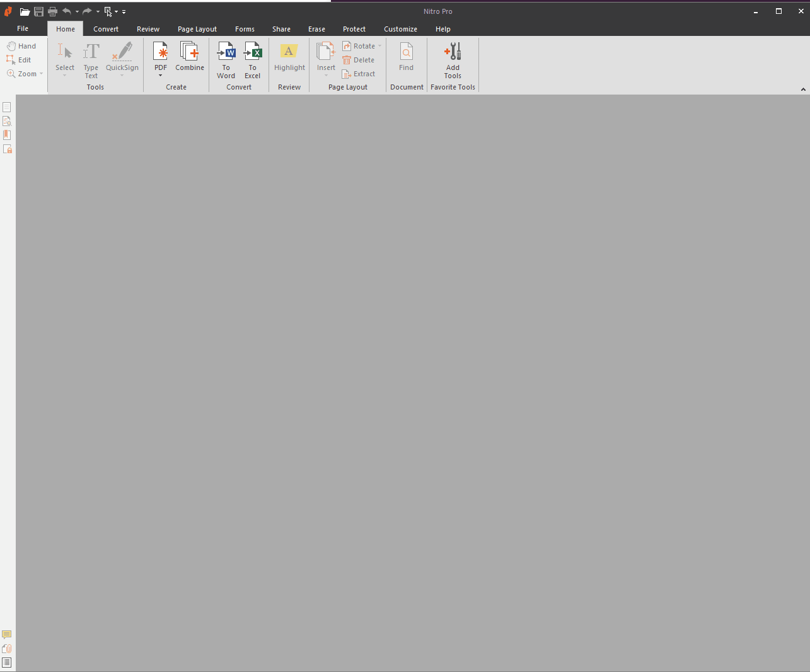
Task: Open the PDF create dropdown arrow
Action: click(x=160, y=74)
